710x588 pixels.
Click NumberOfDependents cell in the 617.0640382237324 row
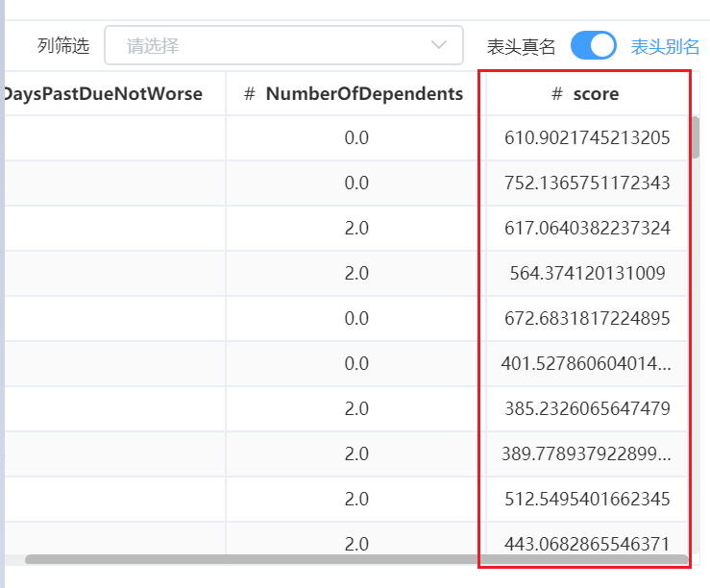356,228
